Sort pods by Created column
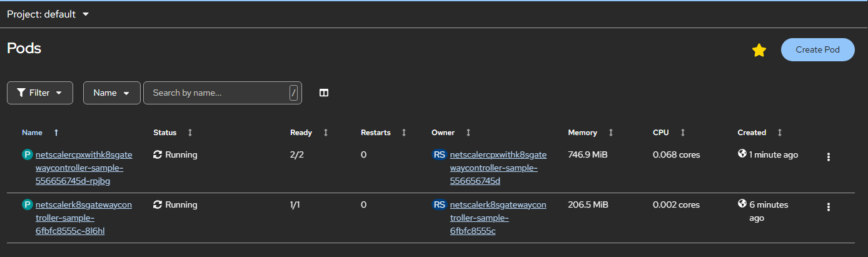868x257 pixels. [779, 133]
